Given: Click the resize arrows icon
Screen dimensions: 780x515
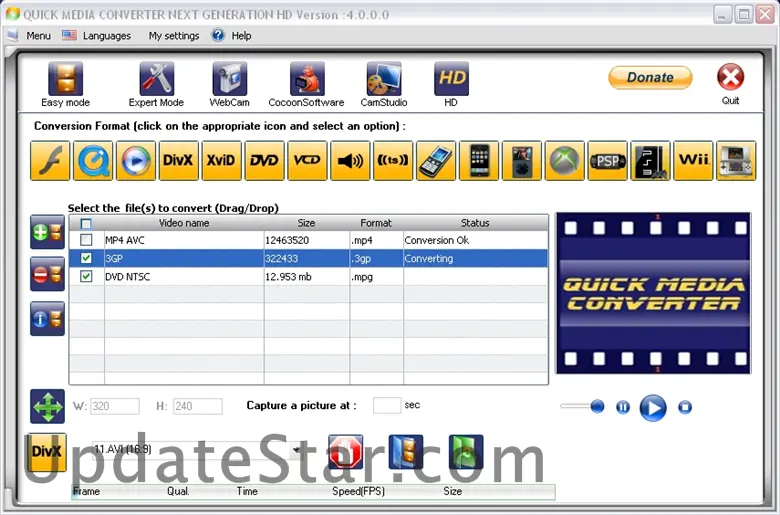Looking at the screenshot, I should [47, 407].
